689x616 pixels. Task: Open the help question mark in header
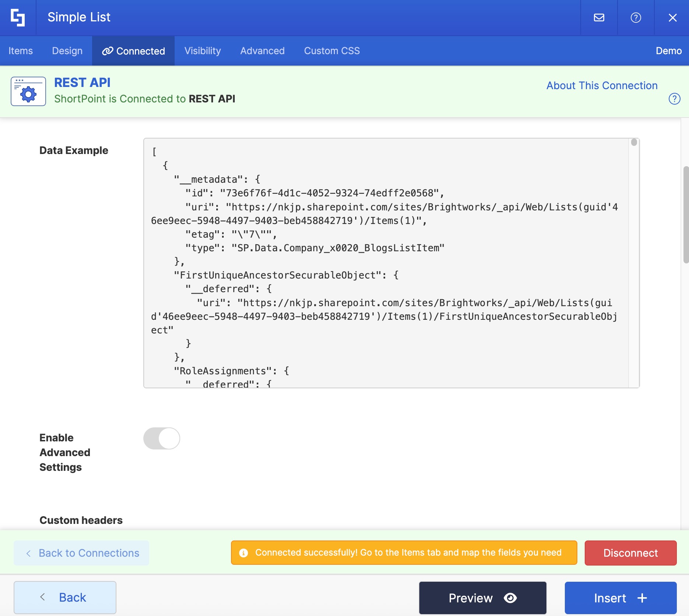(636, 17)
